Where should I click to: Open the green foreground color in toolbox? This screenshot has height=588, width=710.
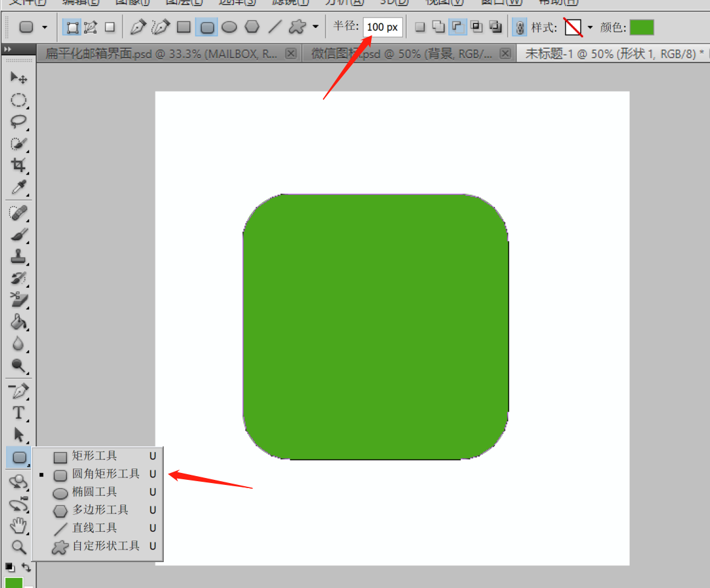click(x=13, y=582)
